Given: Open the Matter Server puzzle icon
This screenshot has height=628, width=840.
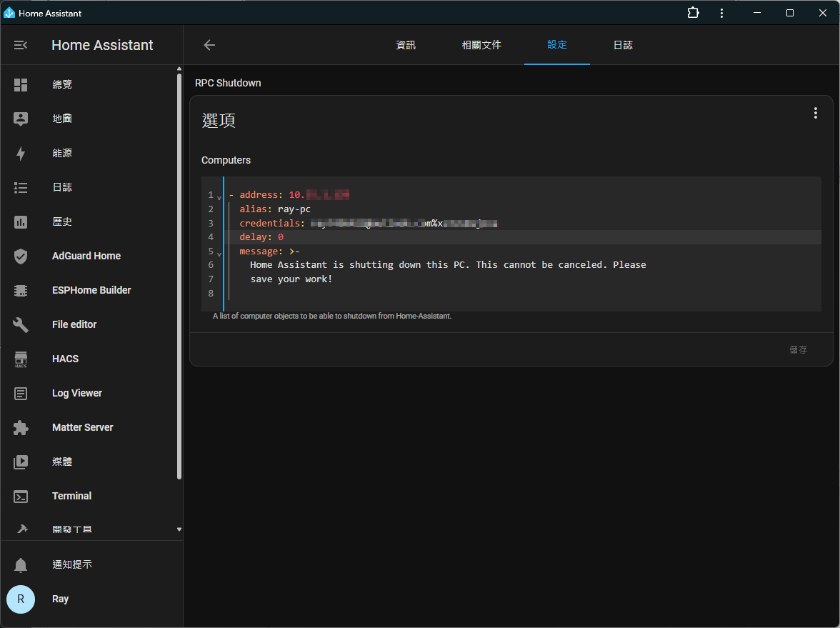Looking at the screenshot, I should pos(20,427).
